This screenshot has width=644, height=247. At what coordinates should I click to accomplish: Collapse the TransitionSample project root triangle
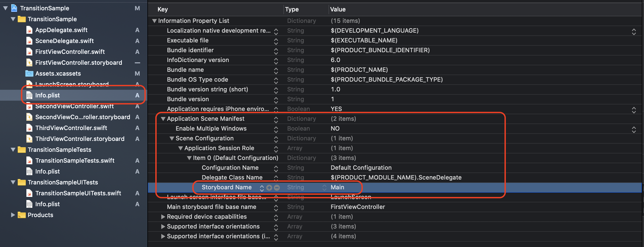click(5, 8)
